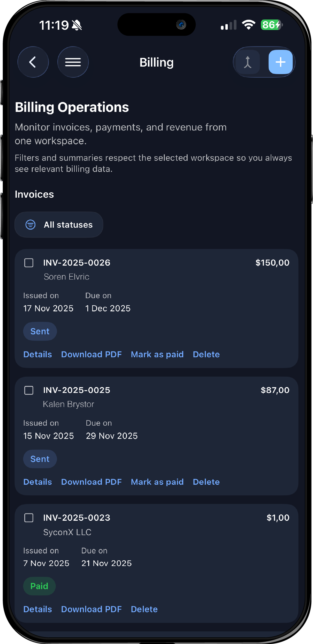The width and height of the screenshot is (313, 644).
Task: Tap the merge arrow icon
Action: pos(248,62)
